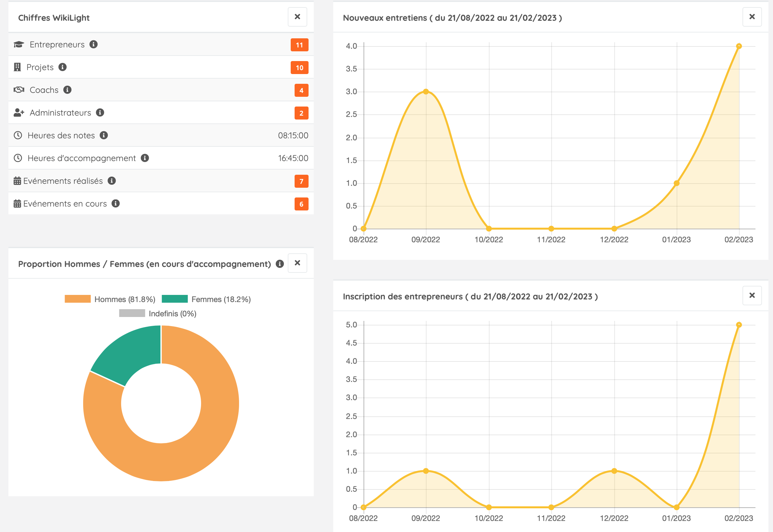
Task: Click the 11/2022 point on Nouveaux entretiens chart
Action: (551, 229)
